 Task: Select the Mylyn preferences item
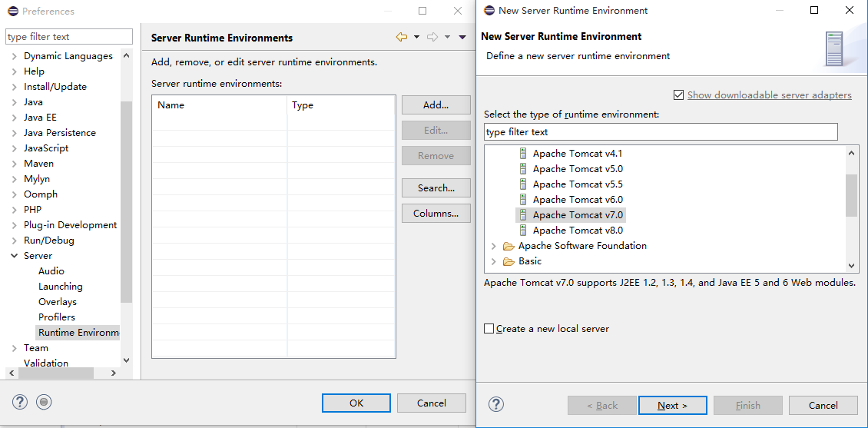[37, 179]
